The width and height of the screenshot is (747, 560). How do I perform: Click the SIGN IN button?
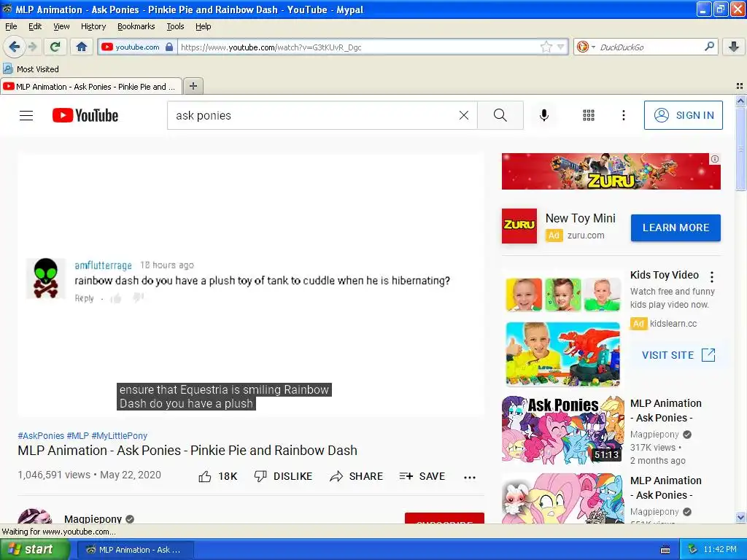coord(683,115)
